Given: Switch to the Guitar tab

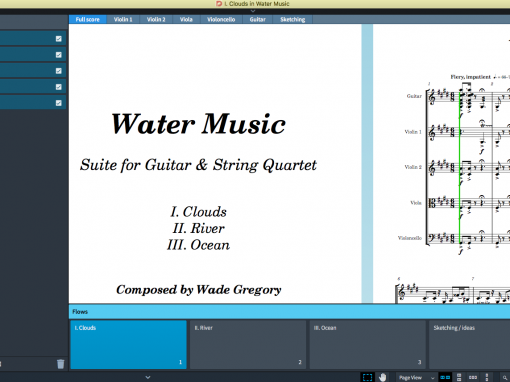Looking at the screenshot, I should click(x=257, y=19).
